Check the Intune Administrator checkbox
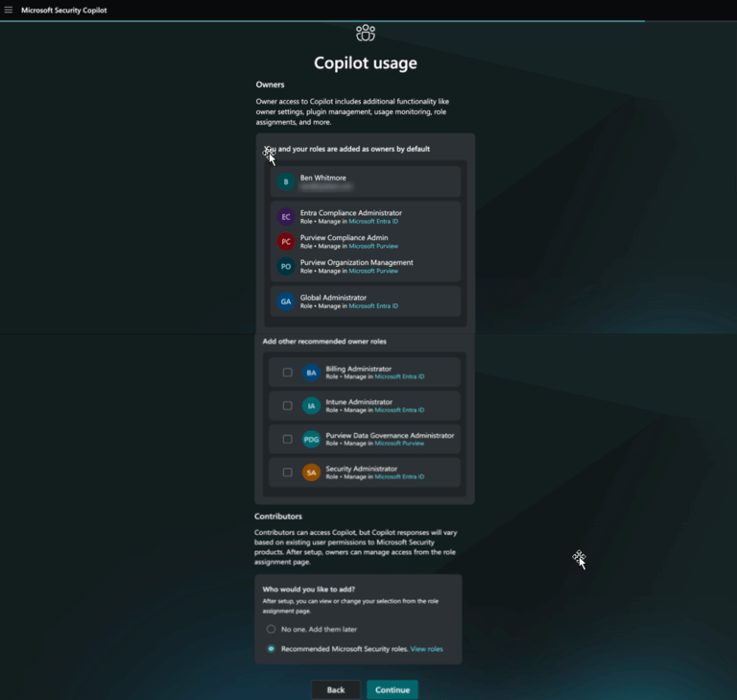737x700 pixels. tap(287, 405)
